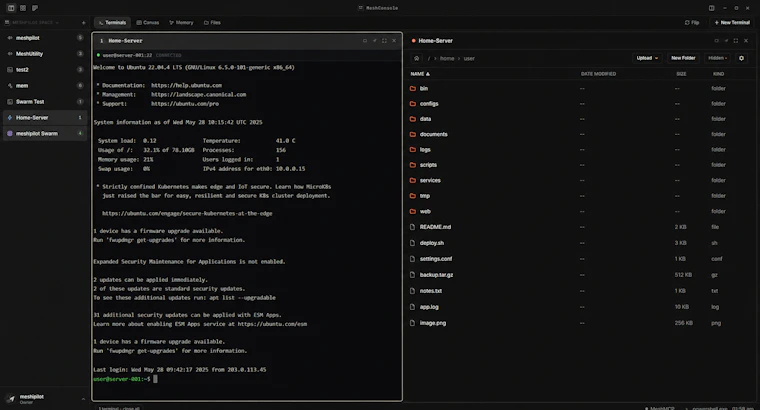This screenshot has width=760, height=410.
Task: Open the Files tab
Action: pyautogui.click(x=212, y=23)
